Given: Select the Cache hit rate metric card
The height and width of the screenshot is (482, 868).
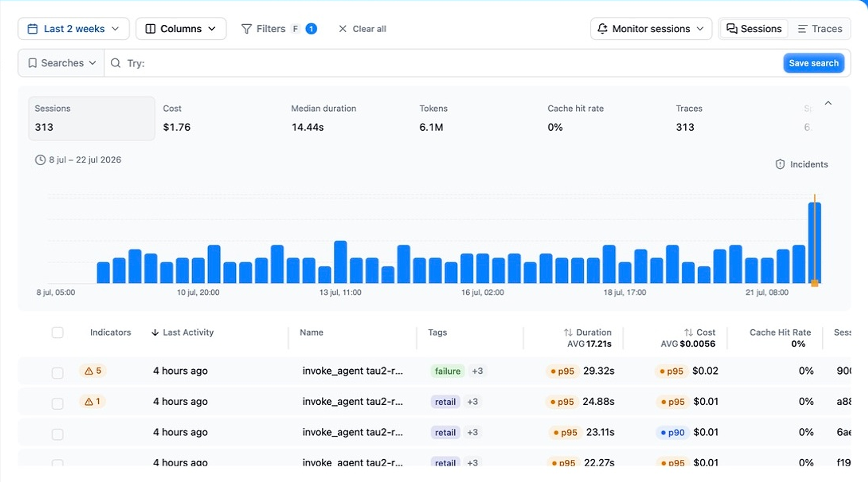Looking at the screenshot, I should pyautogui.click(x=604, y=118).
